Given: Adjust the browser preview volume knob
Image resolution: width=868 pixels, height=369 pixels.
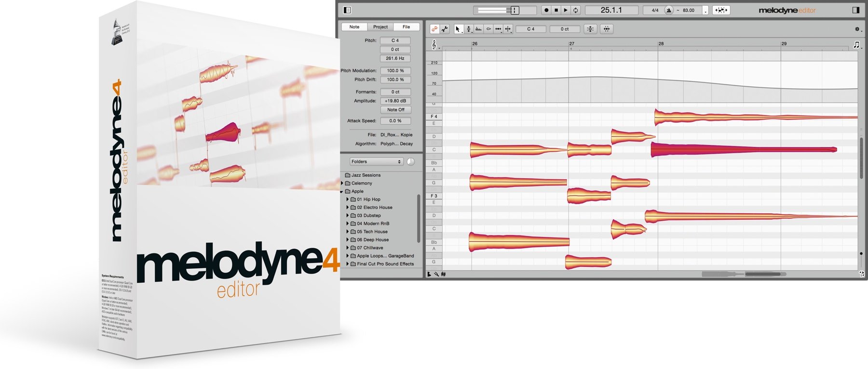Looking at the screenshot, I should click(x=411, y=161).
